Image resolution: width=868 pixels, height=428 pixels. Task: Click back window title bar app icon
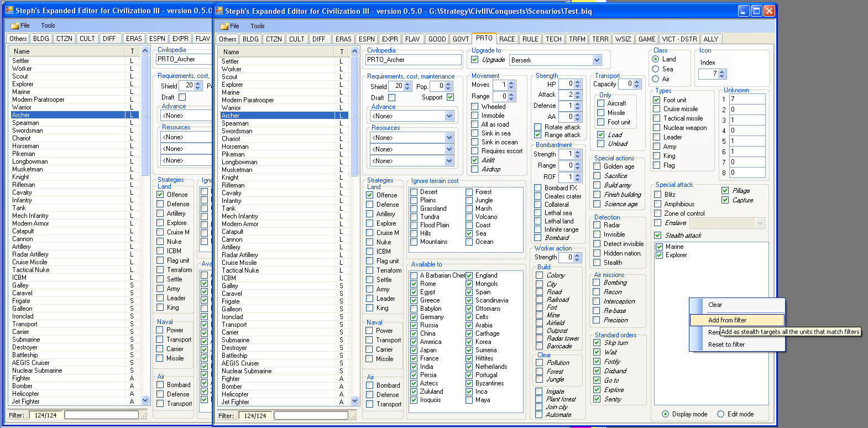[9, 10]
